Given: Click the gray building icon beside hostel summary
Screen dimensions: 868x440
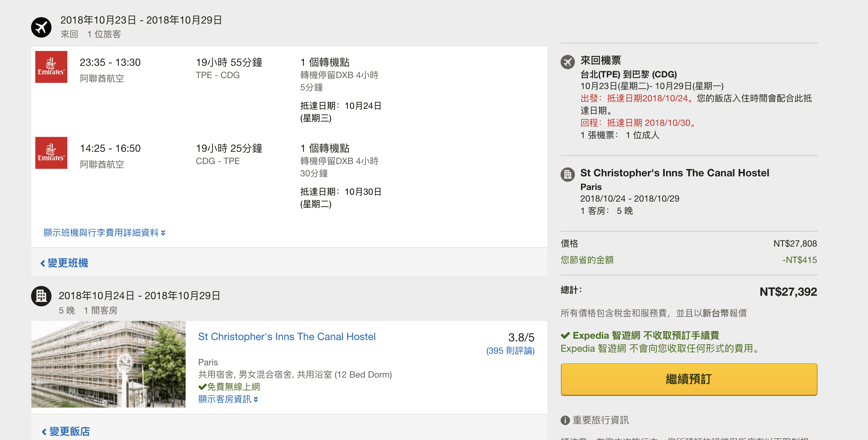Looking at the screenshot, I should point(567,175).
